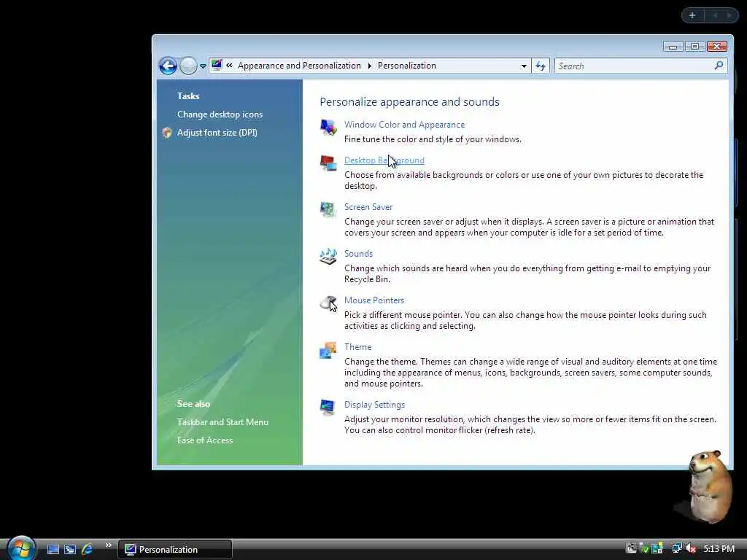
Task: Click the 5:13 PM clock
Action: [719, 549]
